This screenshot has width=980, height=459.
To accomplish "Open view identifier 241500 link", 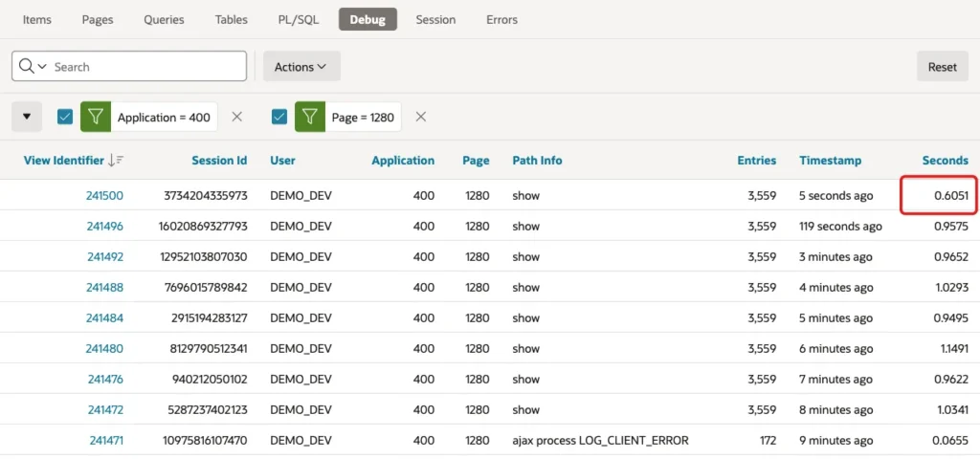I will pyautogui.click(x=104, y=195).
